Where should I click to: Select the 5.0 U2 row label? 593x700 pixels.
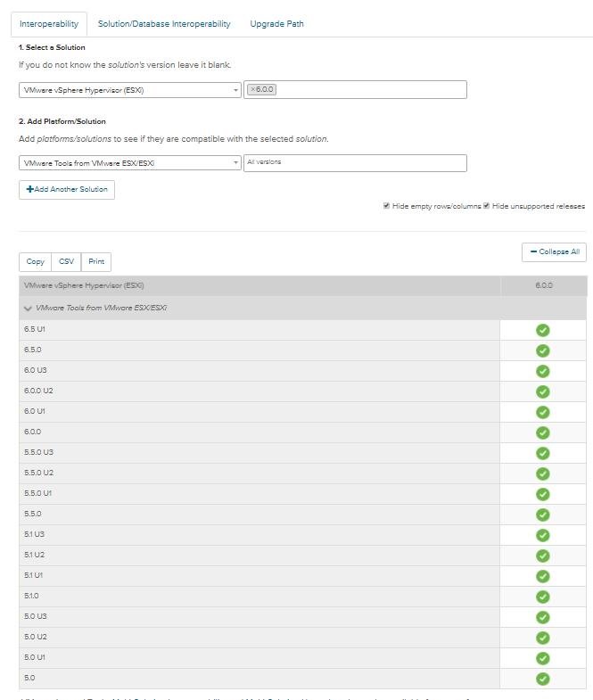coord(36,637)
